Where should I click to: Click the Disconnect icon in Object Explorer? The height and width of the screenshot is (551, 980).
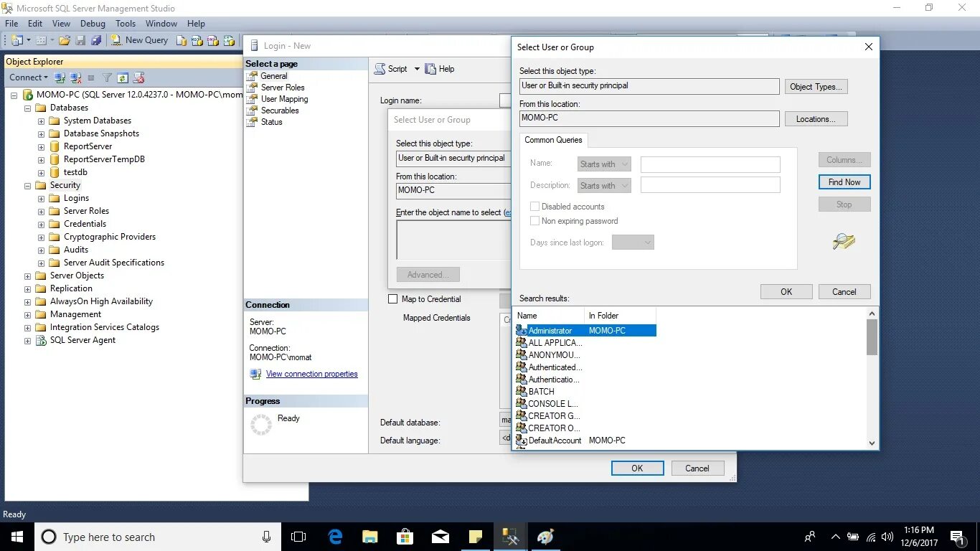[75, 77]
